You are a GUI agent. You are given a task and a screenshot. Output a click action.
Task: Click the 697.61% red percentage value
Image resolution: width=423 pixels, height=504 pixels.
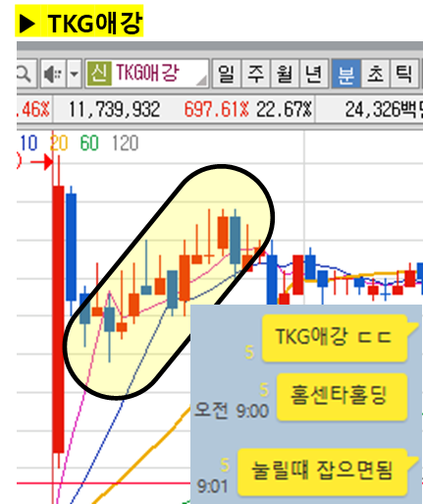click(x=216, y=109)
